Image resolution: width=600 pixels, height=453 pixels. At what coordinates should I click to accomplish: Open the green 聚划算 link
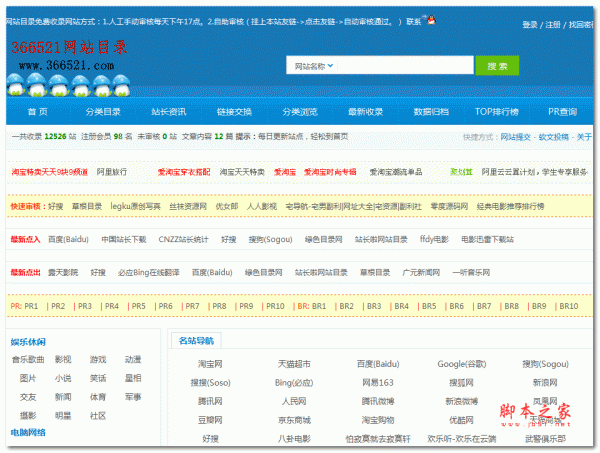(461, 172)
